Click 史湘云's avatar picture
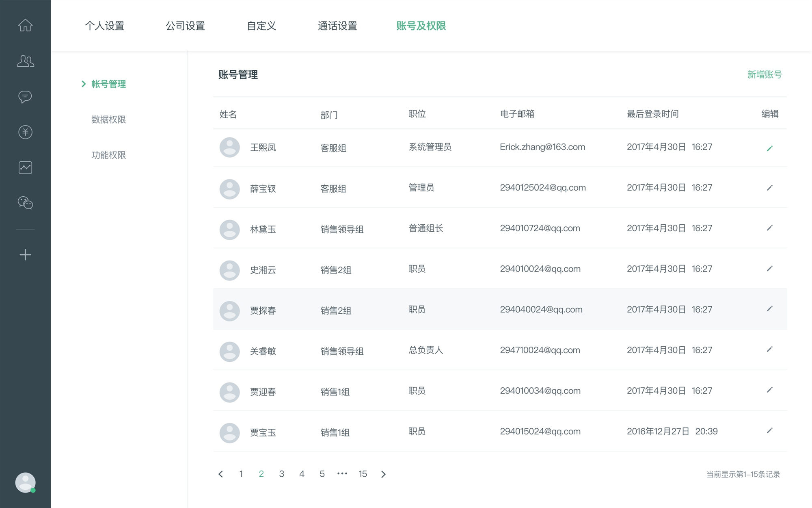This screenshot has width=812, height=508. coord(229,270)
